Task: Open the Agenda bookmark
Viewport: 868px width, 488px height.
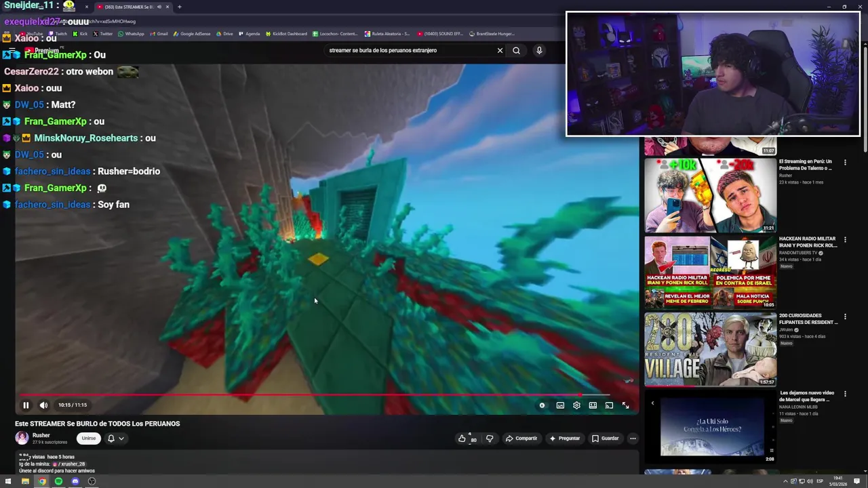Action: point(249,34)
